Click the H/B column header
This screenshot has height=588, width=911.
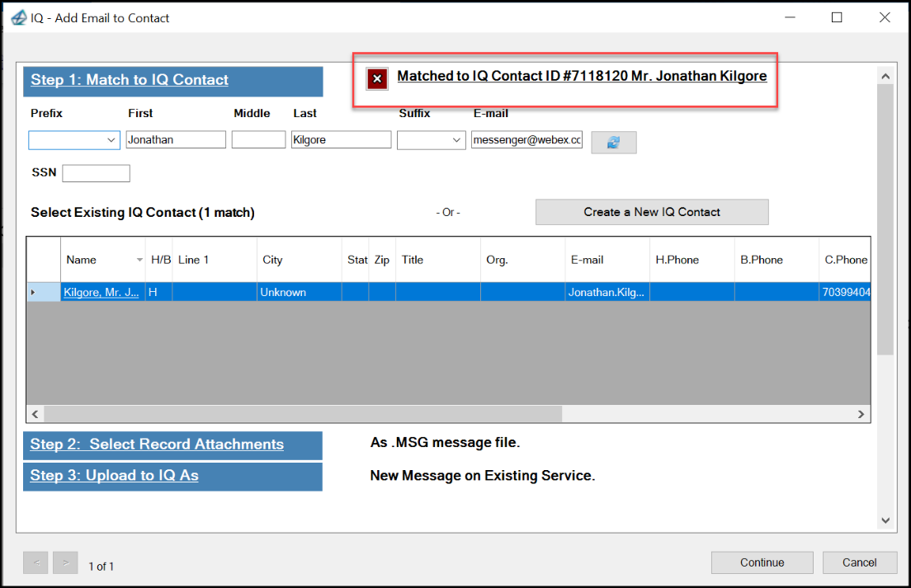click(158, 260)
